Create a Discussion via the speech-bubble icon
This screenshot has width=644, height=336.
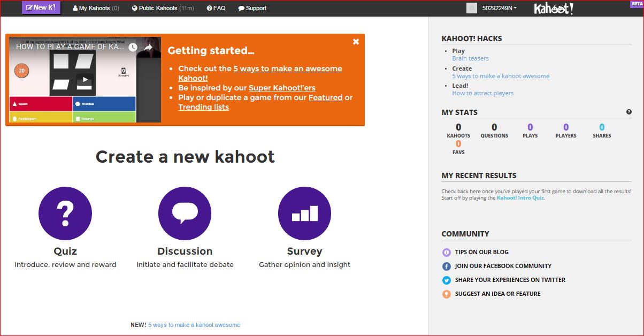tap(185, 213)
